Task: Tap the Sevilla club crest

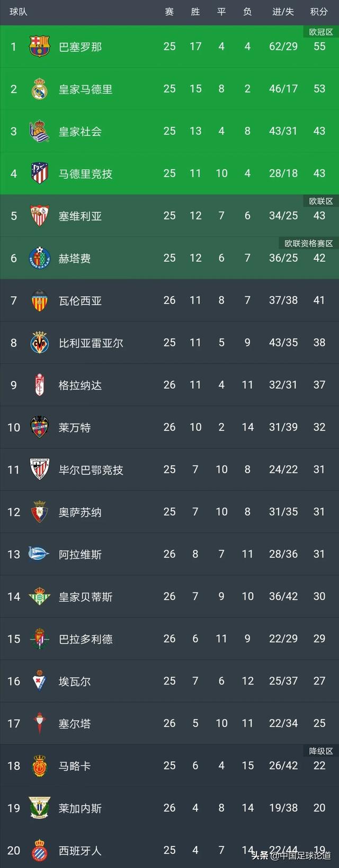Action: pyautogui.click(x=39, y=216)
